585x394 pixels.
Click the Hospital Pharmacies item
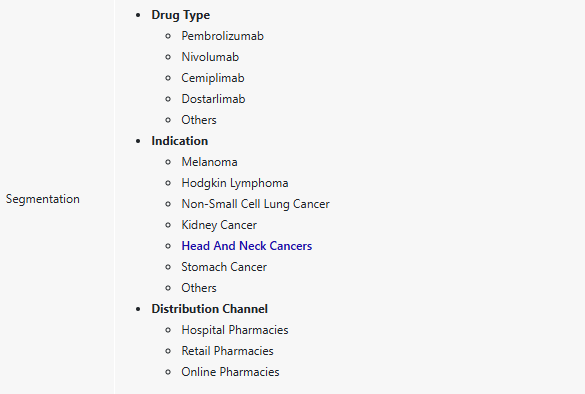tap(235, 330)
